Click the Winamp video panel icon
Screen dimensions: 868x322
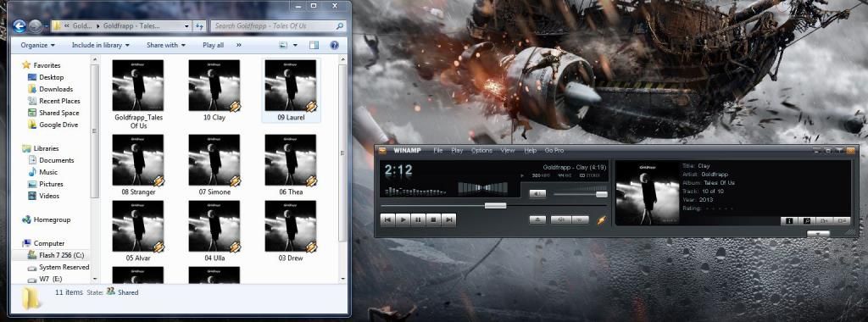[824, 221]
